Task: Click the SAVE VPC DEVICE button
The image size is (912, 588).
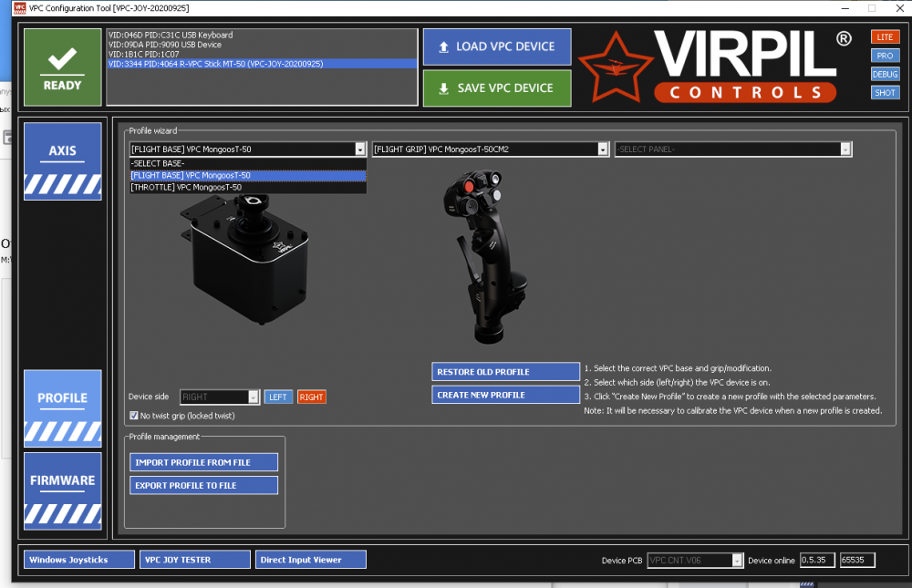Action: 496,88
